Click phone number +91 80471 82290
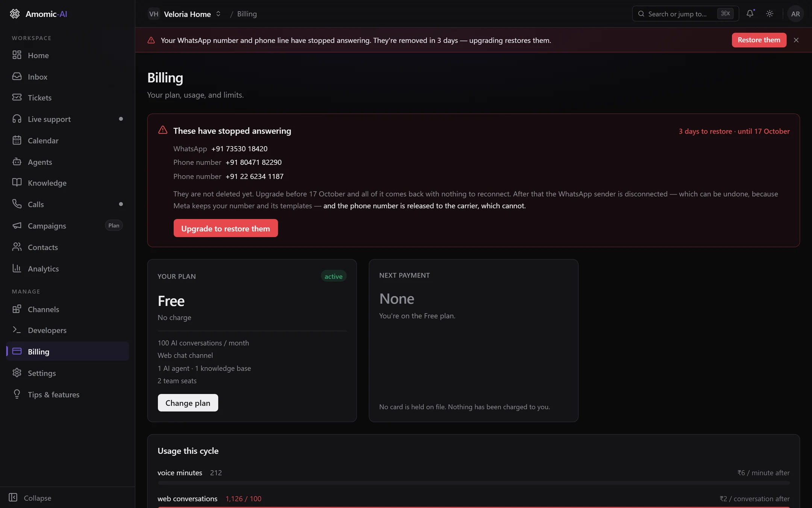Screen dimensions: 812x508 coord(253,162)
